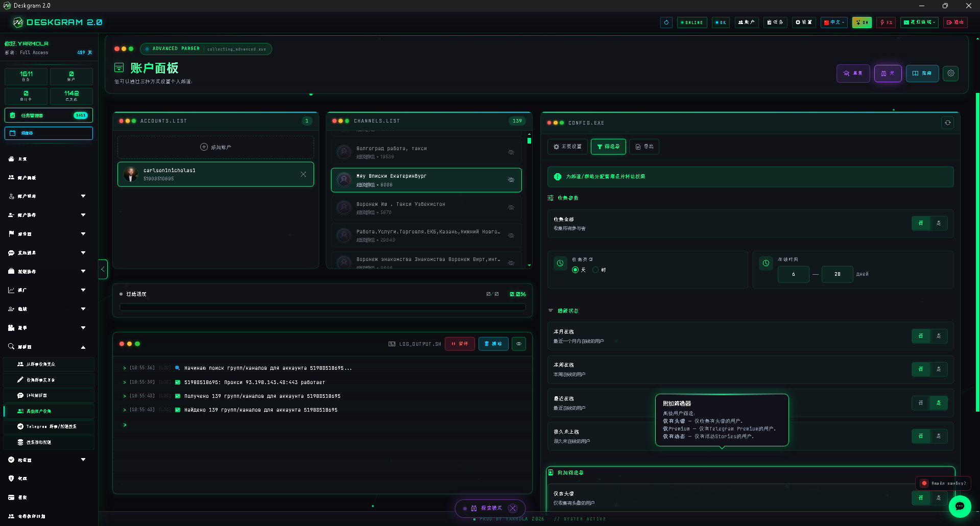Open the card item in the sidebar
Screen dimensions: 980x526
click(x=49, y=497)
